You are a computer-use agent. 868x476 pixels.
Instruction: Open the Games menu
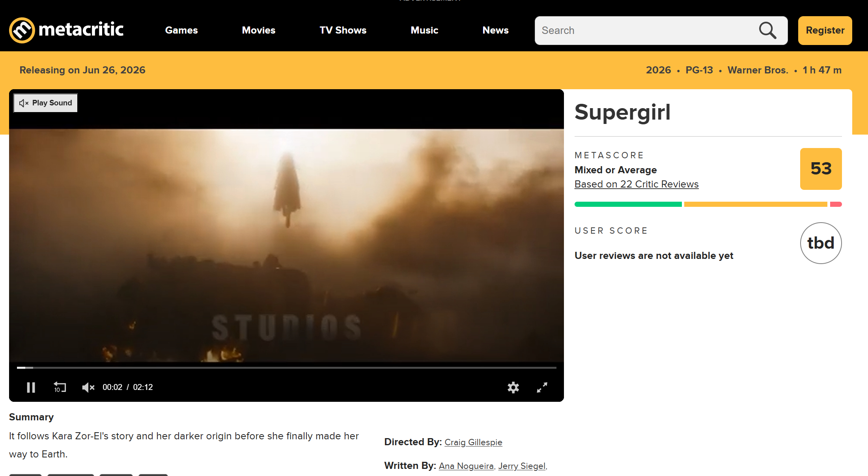coord(181,30)
